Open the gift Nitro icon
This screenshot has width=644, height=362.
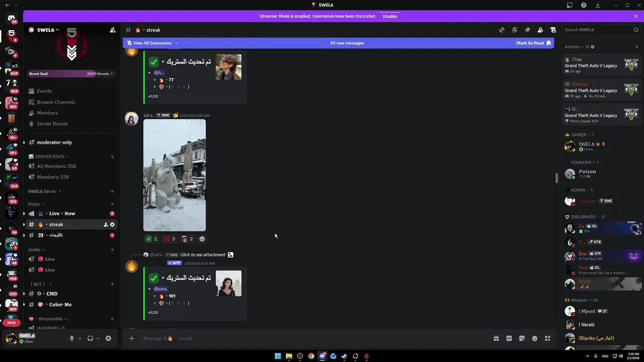coord(496,338)
